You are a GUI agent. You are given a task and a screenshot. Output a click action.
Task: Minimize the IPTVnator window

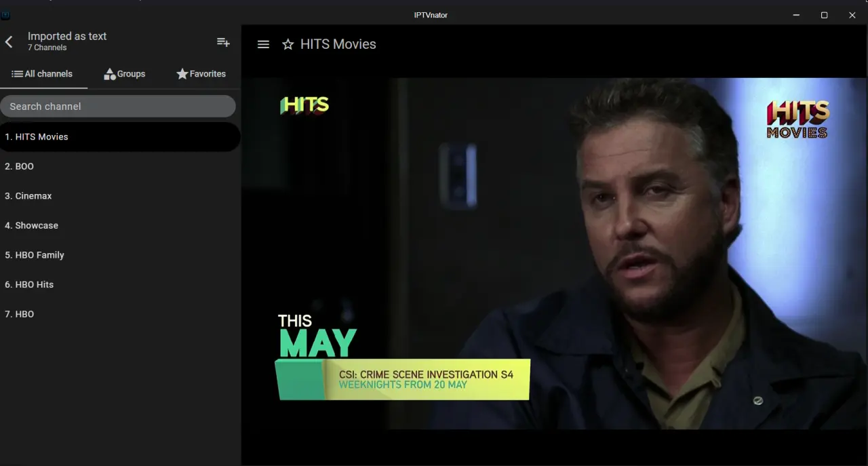pyautogui.click(x=796, y=15)
